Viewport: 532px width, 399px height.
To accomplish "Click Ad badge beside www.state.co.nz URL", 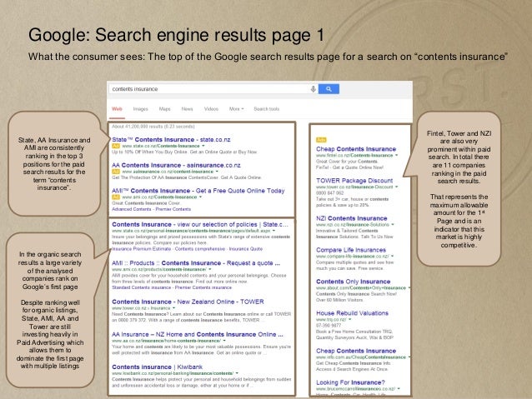I will click(x=116, y=146).
